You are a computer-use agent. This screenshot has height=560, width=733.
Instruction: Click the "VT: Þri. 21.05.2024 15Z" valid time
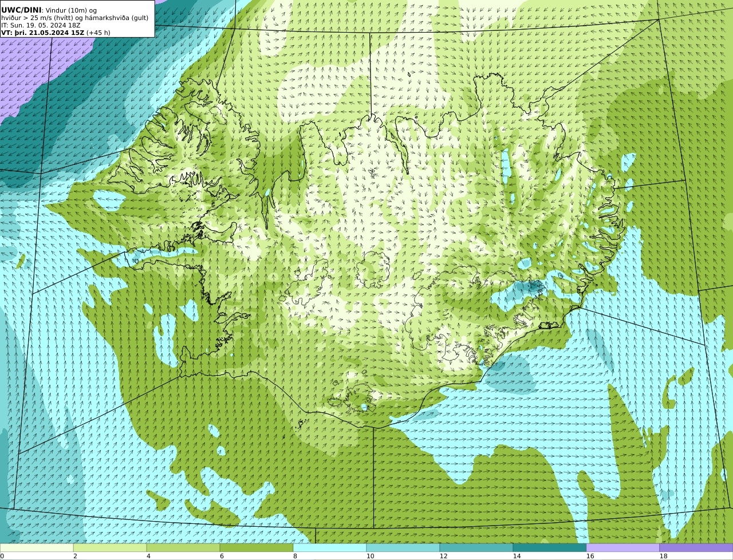43,33
